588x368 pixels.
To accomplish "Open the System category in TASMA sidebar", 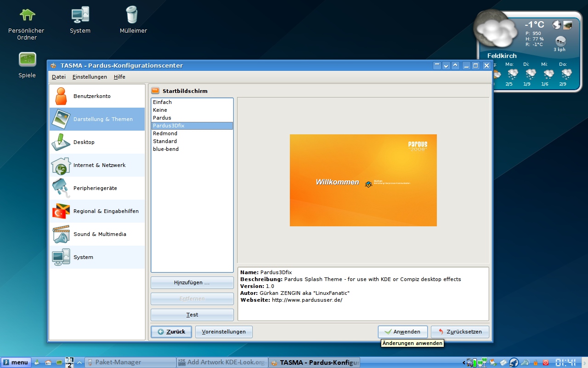I will click(x=97, y=257).
